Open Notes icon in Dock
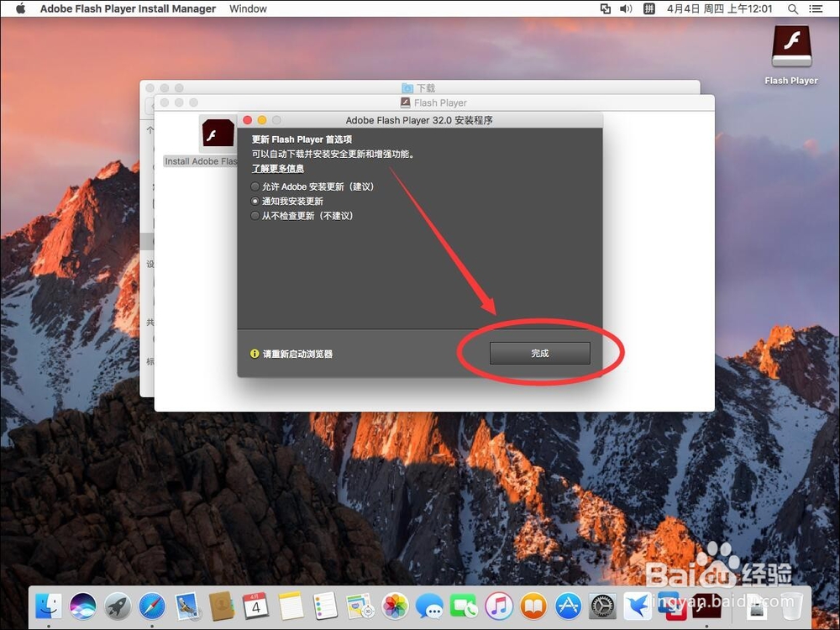The width and height of the screenshot is (840, 630). (291, 606)
